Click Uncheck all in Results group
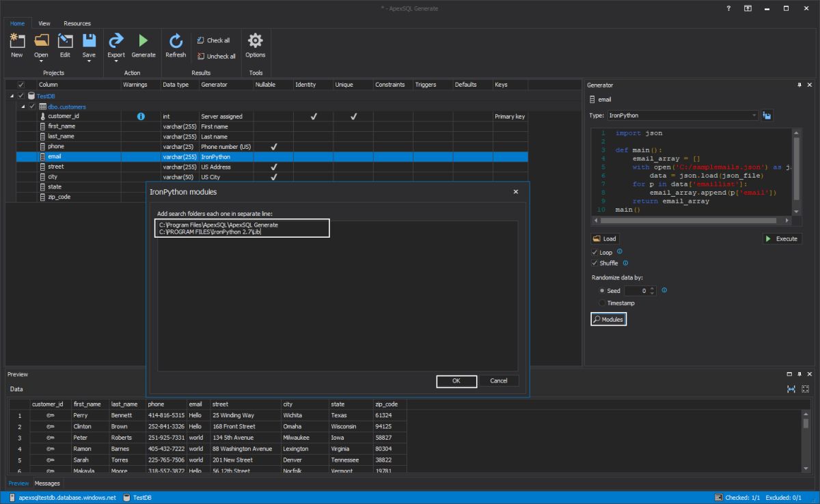The width and height of the screenshot is (820, 504). click(217, 56)
